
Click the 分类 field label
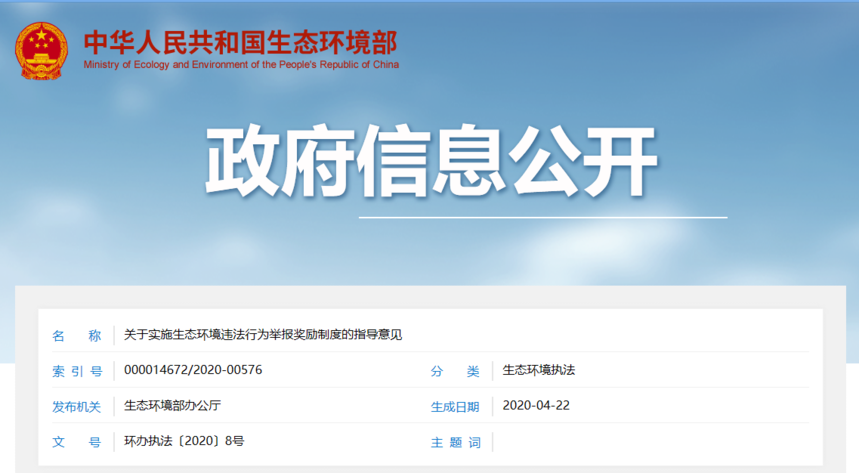click(x=455, y=371)
